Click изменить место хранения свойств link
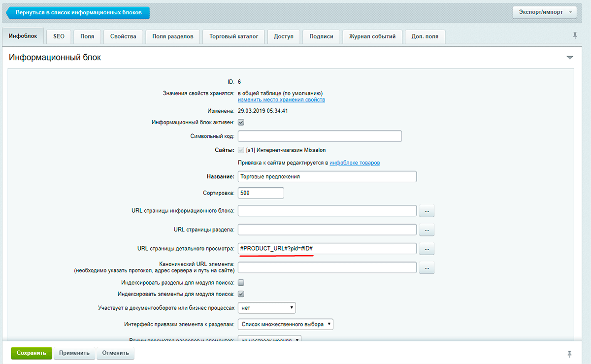Screen dimensions: 591x364 point(281,99)
